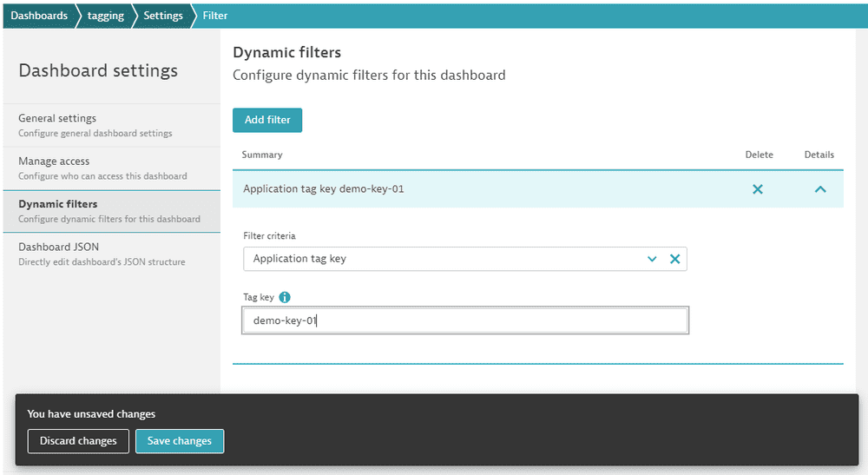The image size is (868, 475).
Task: Click 'Configure dynamic filters for this dashboard' subtitle
Action: [369, 76]
